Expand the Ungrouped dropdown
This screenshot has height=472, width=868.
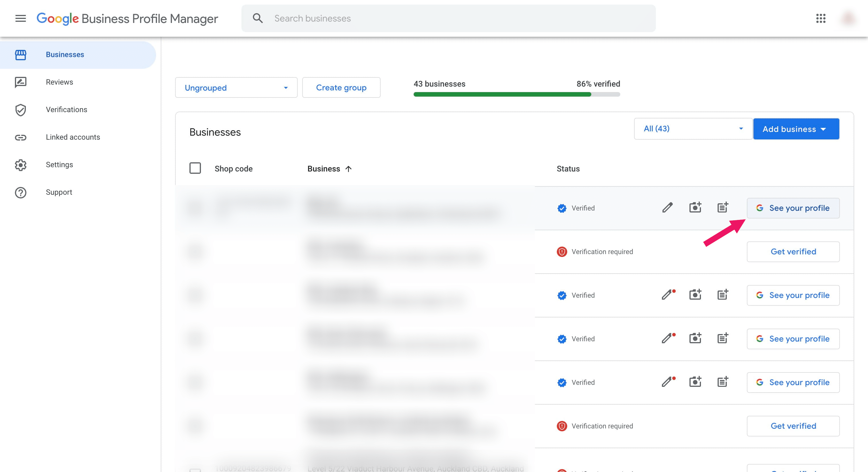point(236,87)
